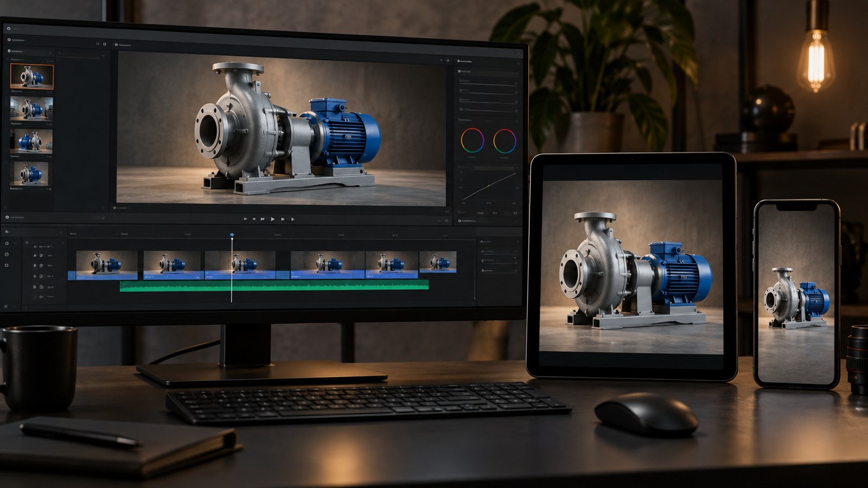The image size is (868, 488).
Task: Click the icon right of the curve value fields
Action: [515, 213]
